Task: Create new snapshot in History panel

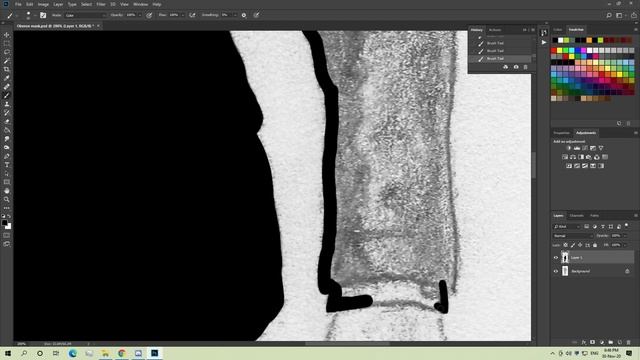Action: pyautogui.click(x=516, y=67)
